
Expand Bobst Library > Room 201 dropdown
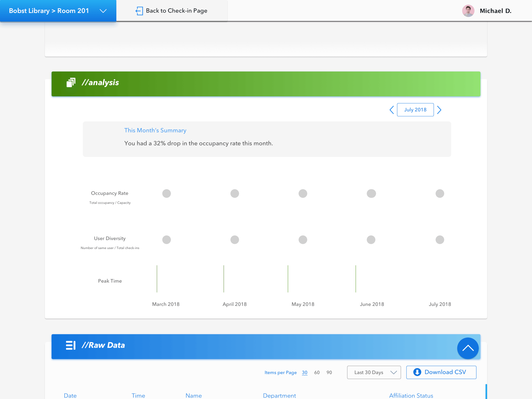coord(103,11)
